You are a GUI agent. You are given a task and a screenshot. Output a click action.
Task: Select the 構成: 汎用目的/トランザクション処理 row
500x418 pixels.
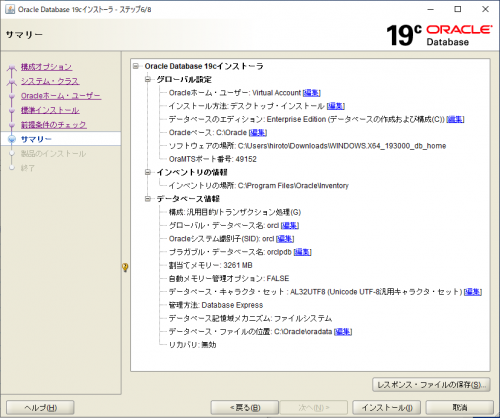click(x=235, y=212)
